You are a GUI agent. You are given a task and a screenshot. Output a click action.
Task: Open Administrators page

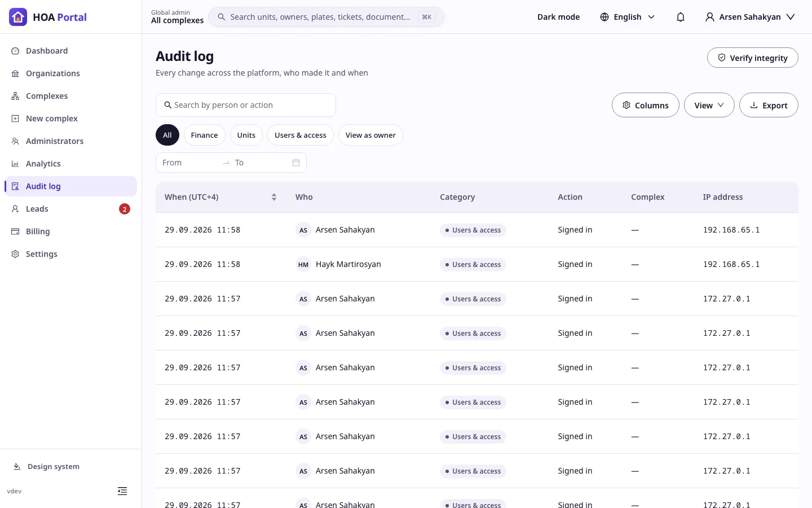click(x=70, y=141)
